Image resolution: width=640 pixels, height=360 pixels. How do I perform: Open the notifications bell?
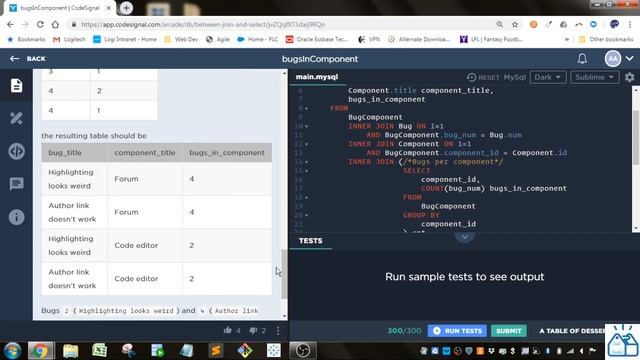tap(582, 59)
